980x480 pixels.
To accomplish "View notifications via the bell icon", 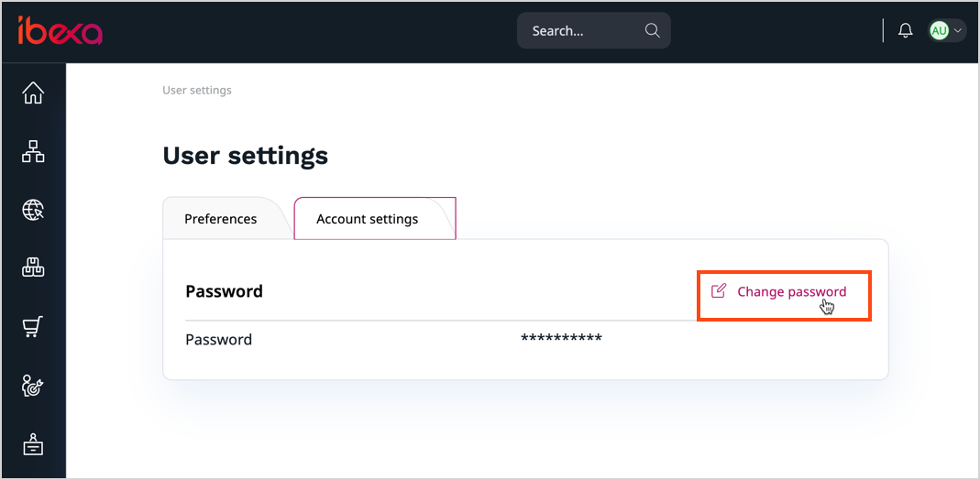I will [906, 30].
